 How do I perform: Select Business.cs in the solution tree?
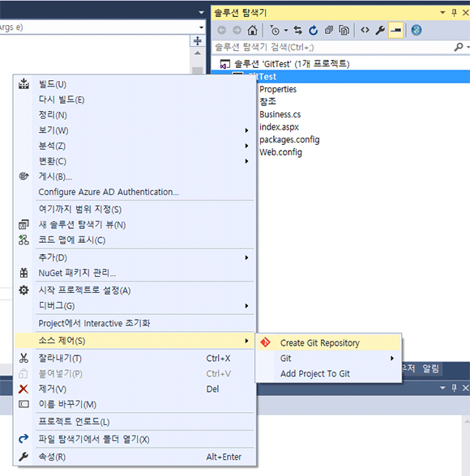(x=280, y=114)
